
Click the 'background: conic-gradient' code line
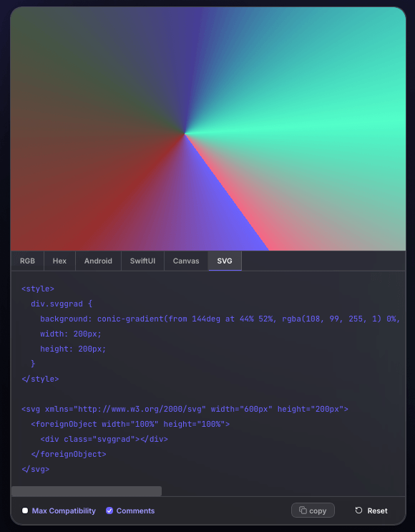tap(220, 319)
